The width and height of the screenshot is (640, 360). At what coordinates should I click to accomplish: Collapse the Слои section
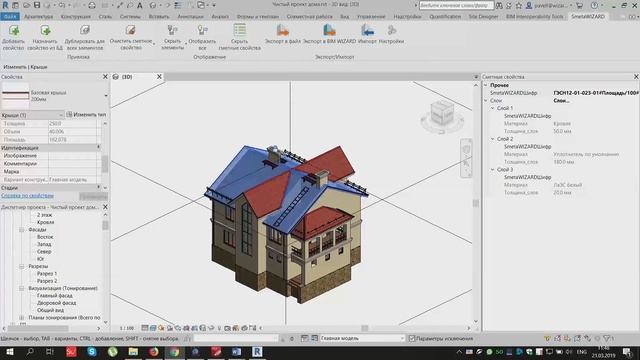point(486,100)
